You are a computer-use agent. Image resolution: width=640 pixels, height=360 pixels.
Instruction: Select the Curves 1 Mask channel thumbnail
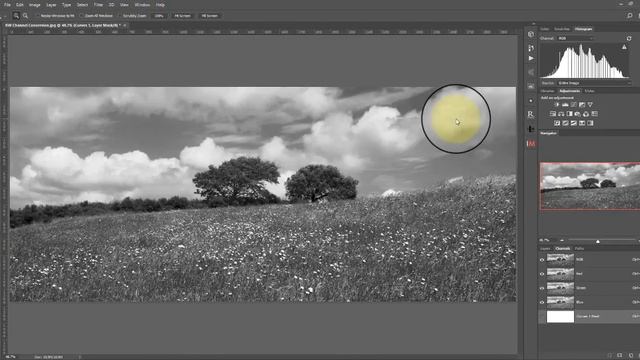(x=560, y=317)
